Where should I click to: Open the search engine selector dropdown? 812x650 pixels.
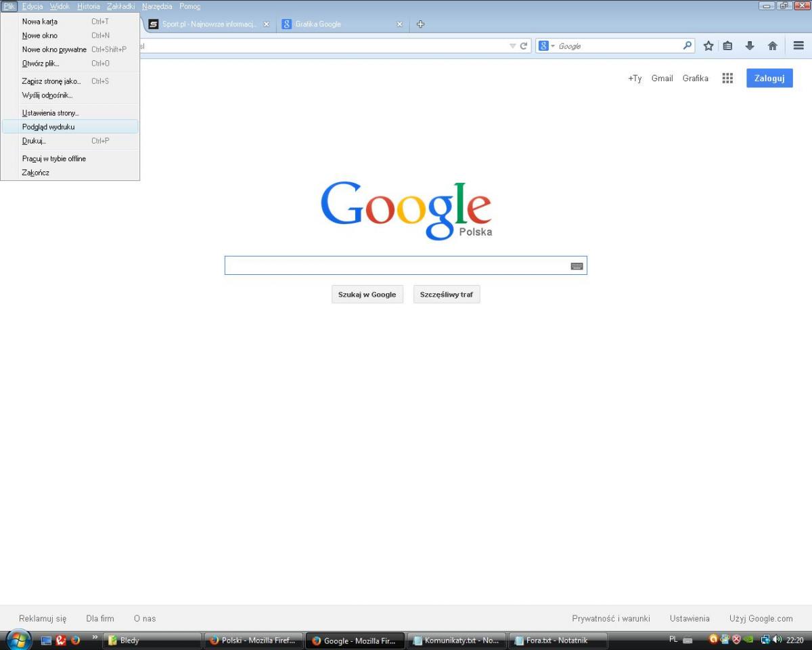(547, 46)
